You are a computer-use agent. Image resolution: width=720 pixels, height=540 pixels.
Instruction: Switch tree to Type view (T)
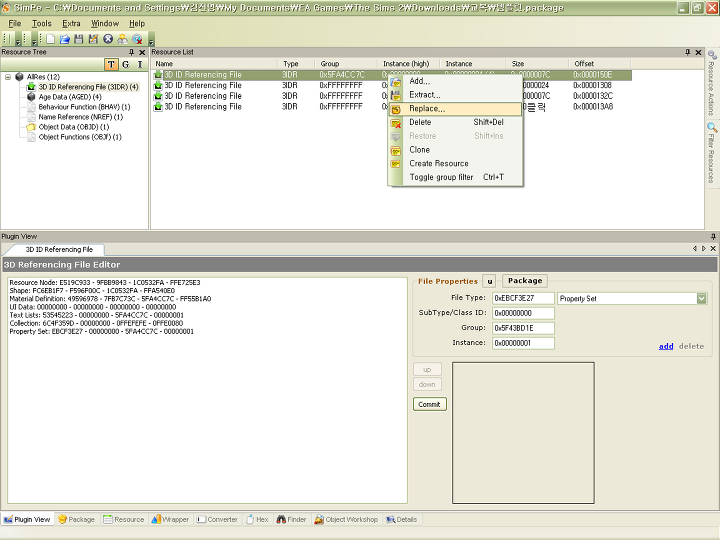point(111,64)
